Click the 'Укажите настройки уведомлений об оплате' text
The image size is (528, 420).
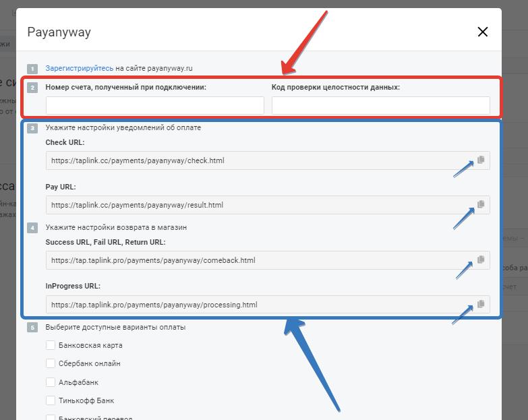point(123,127)
